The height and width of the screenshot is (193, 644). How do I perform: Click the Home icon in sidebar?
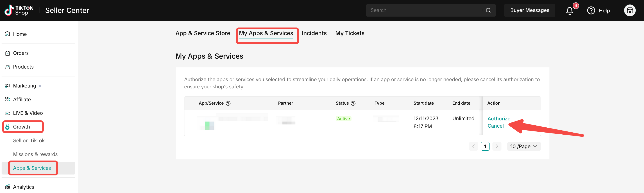[x=7, y=34]
